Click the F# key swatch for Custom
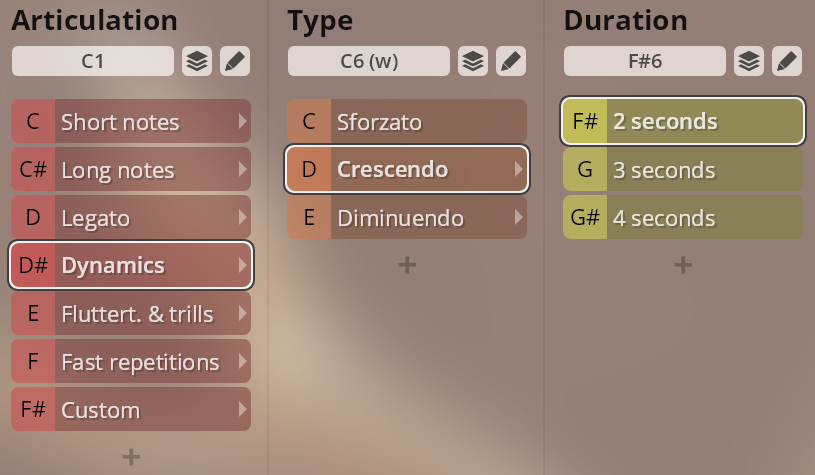Image resolution: width=815 pixels, height=475 pixels. [33, 410]
